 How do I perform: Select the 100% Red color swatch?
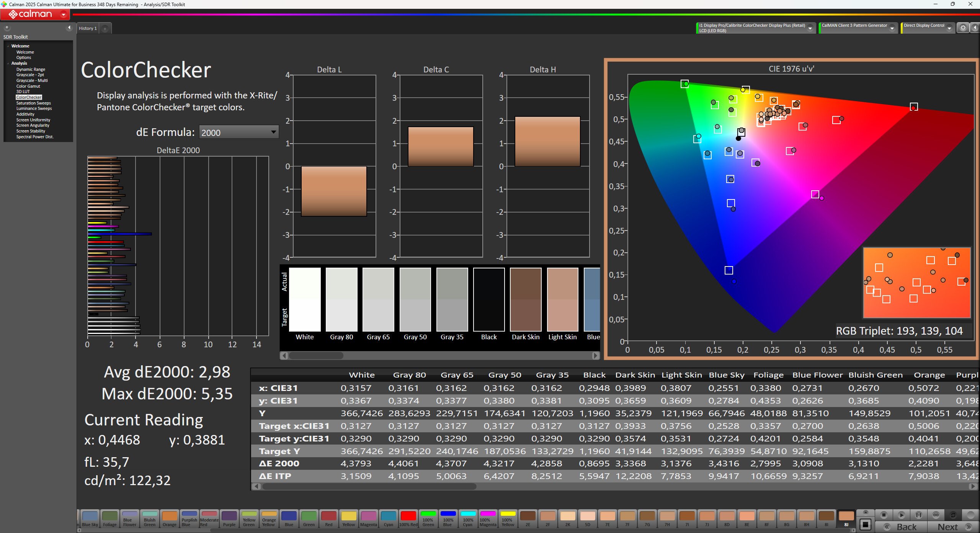[x=408, y=518]
